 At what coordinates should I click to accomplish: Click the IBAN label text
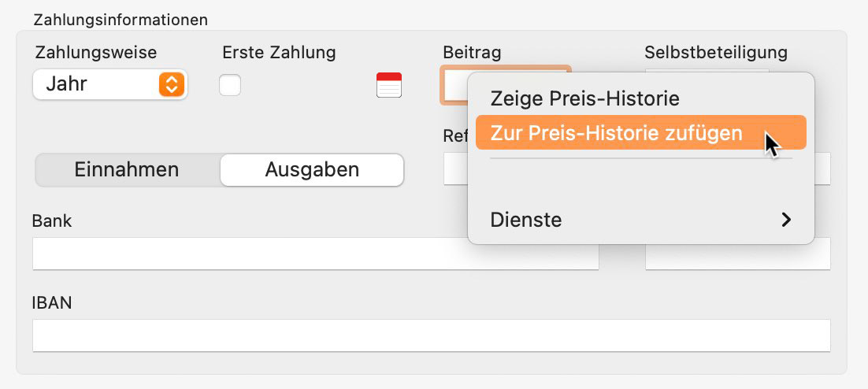[x=52, y=302]
